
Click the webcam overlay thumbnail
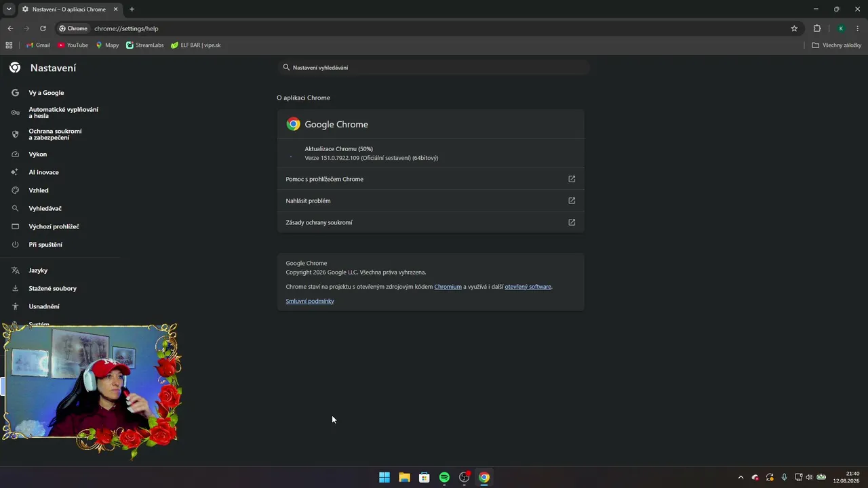(x=92, y=390)
